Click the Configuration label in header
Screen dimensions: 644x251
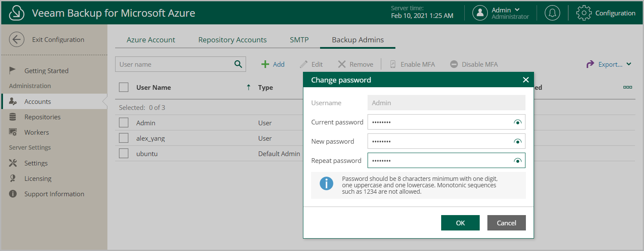click(615, 13)
